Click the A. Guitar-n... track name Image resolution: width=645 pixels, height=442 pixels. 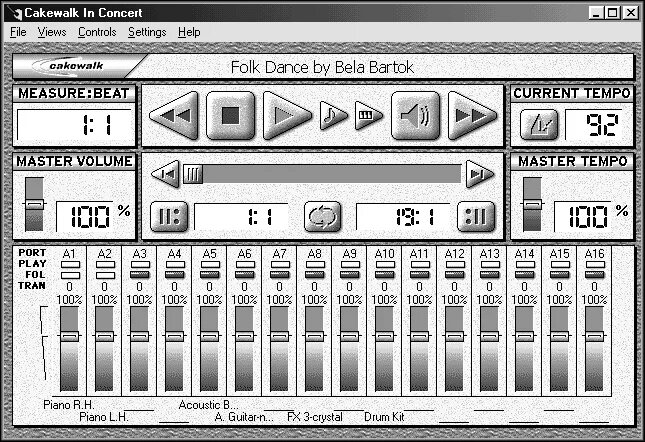(244, 417)
